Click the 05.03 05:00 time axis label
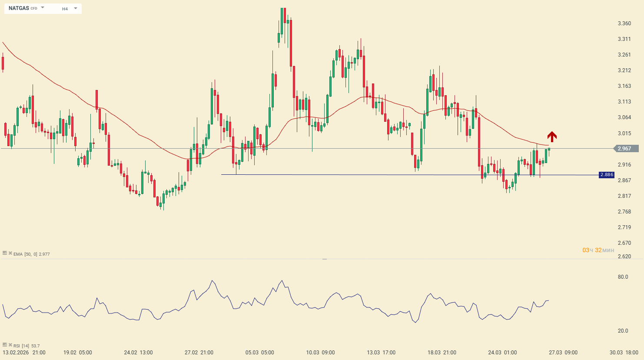 pyautogui.click(x=259, y=353)
